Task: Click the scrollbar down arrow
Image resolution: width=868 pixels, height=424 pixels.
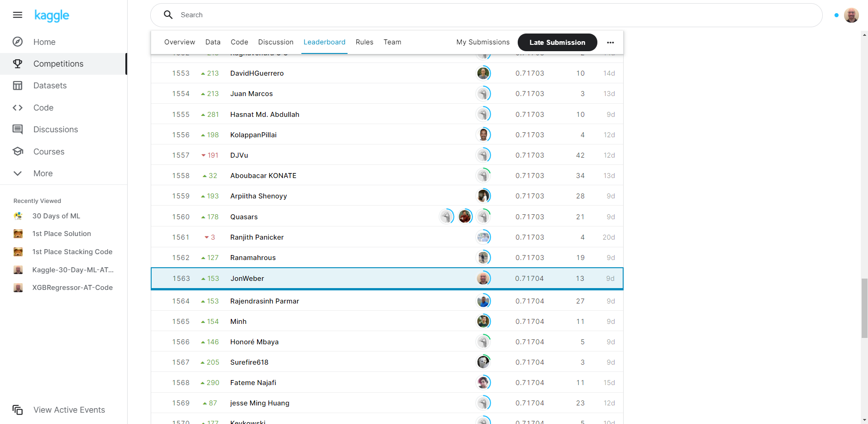Action: (864, 420)
